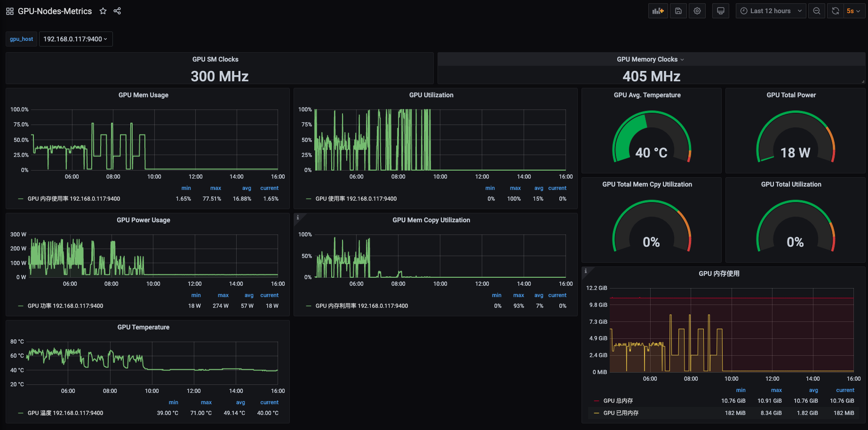Open the dashboards grid icon
The image size is (868, 430).
tap(10, 11)
